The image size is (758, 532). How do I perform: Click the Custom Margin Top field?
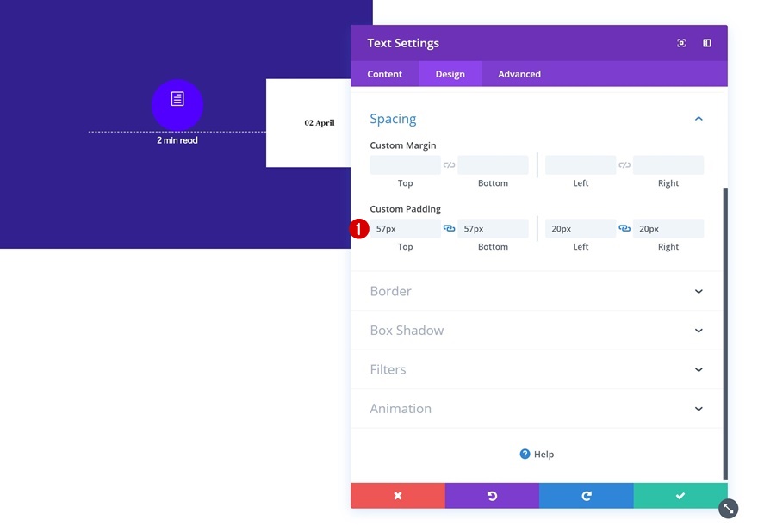(x=405, y=164)
